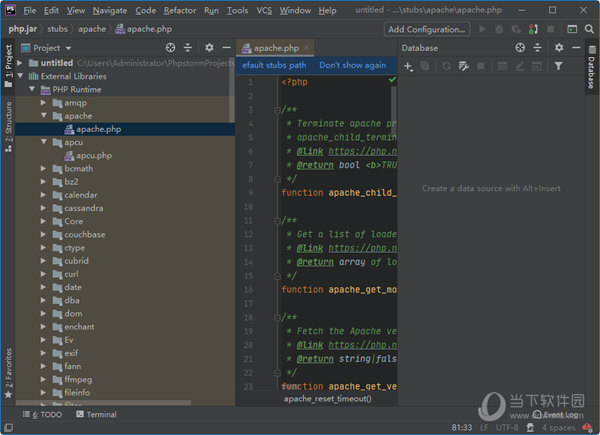
Task: Click the Database panel target locate icon
Action: (520, 47)
